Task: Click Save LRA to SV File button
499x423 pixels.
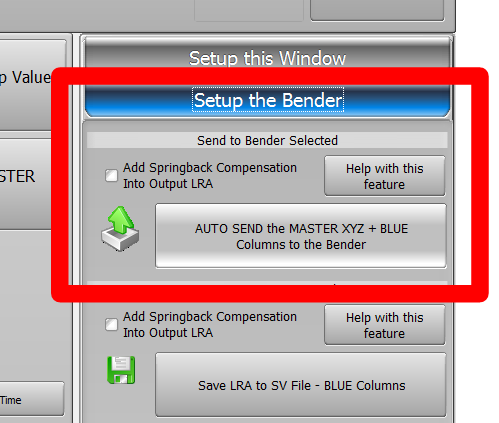Action: (301, 385)
